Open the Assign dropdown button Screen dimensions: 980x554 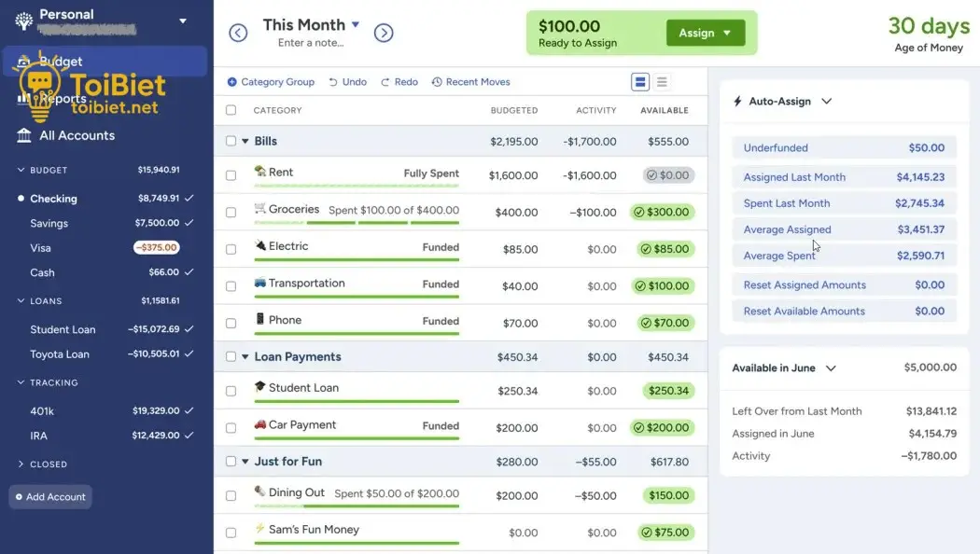pos(706,33)
